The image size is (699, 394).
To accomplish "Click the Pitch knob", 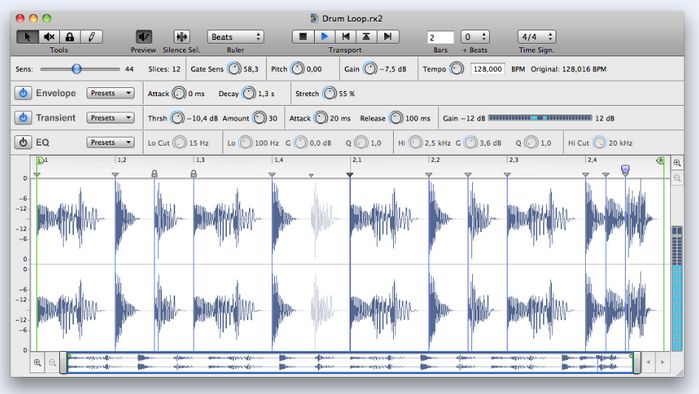I will (297, 69).
